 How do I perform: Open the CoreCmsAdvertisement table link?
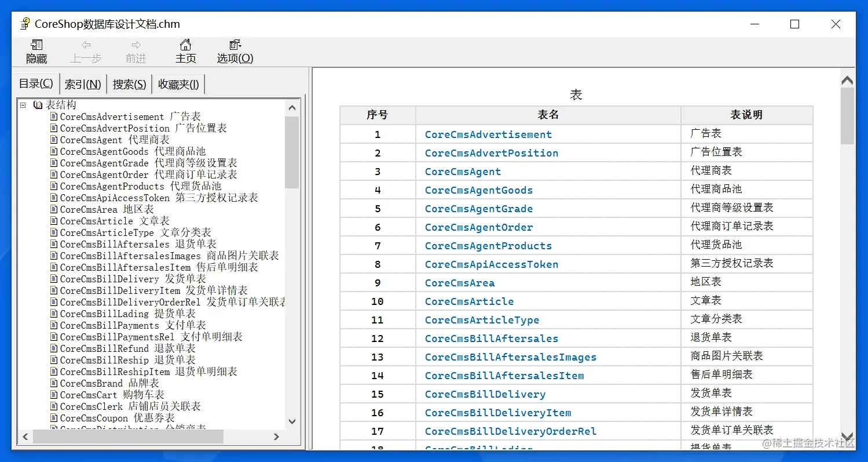(488, 134)
